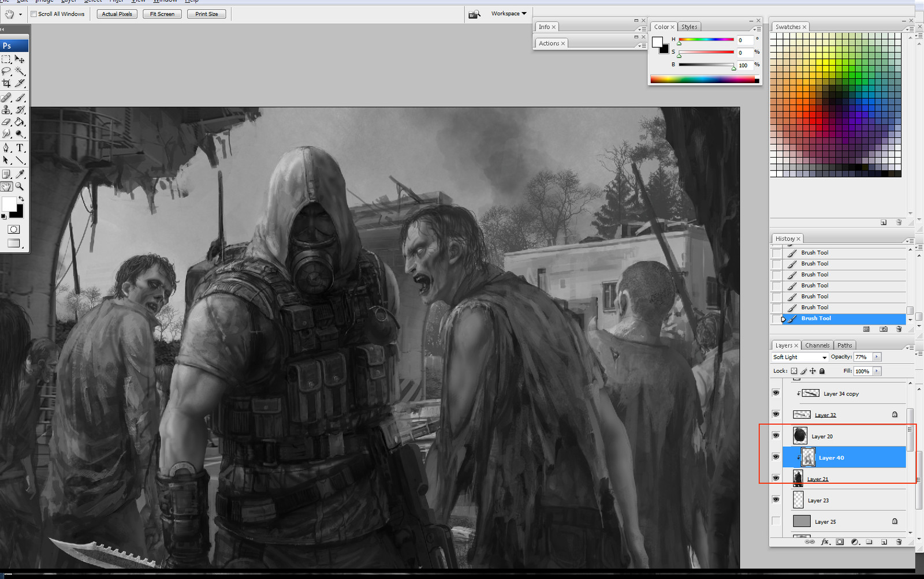This screenshot has height=579, width=924.
Task: Open the Info panel tab
Action: [546, 27]
